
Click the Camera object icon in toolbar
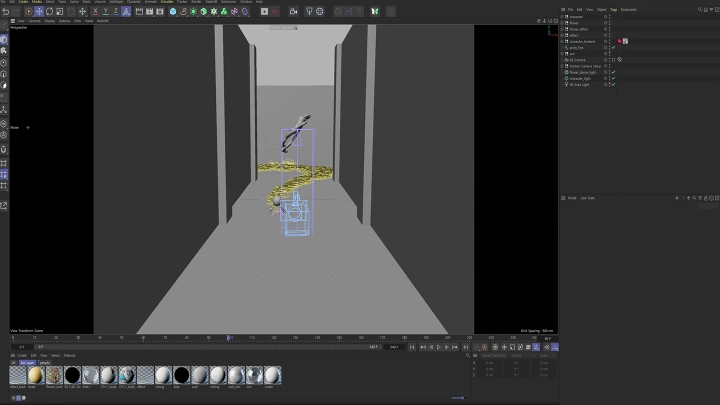[293, 11]
